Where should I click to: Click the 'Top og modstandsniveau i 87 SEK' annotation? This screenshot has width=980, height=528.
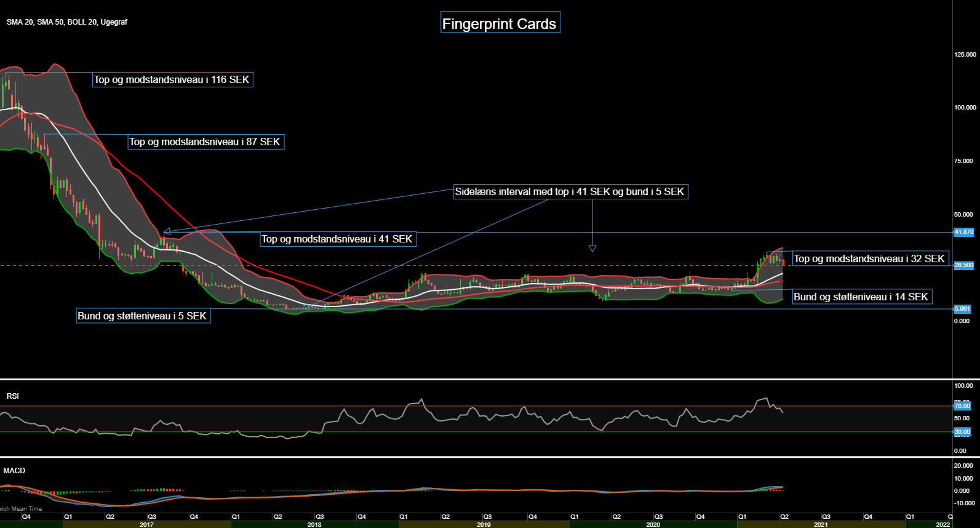pyautogui.click(x=206, y=142)
